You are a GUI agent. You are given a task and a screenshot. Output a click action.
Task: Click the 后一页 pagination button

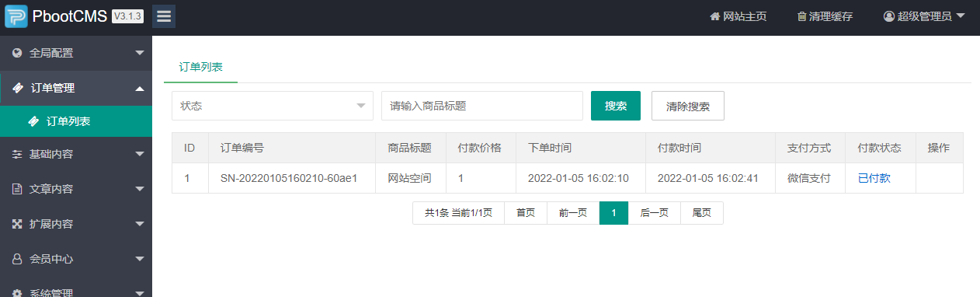click(x=655, y=213)
